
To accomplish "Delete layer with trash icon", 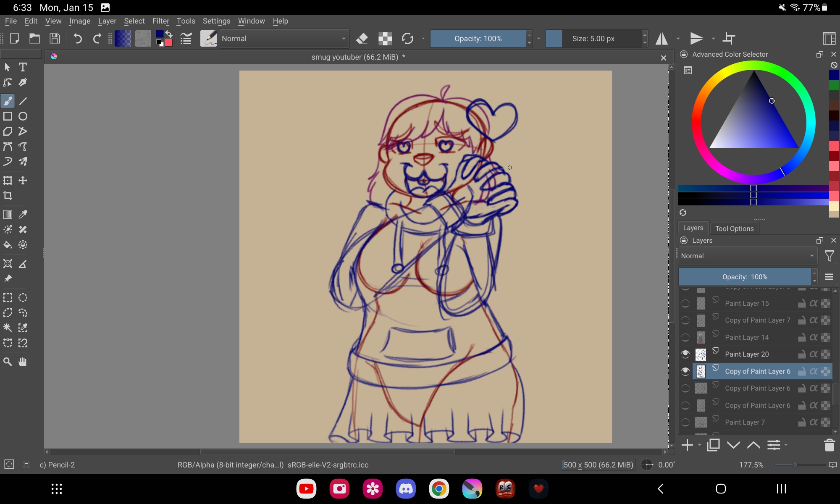I will click(x=829, y=445).
